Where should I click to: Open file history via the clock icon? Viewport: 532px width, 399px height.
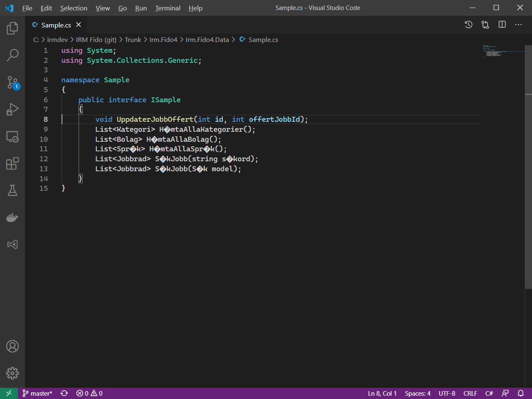[468, 25]
